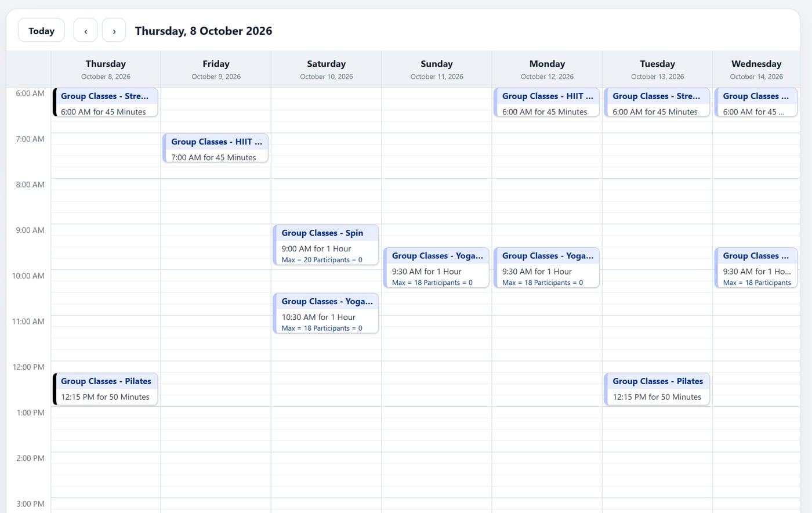Click the 6:00 AM time label

30,93
